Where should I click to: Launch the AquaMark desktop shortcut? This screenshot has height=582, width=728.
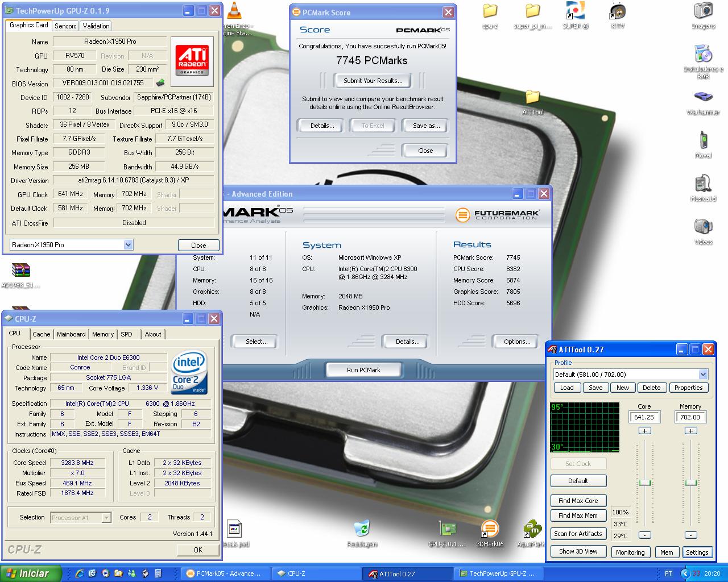tap(532, 534)
